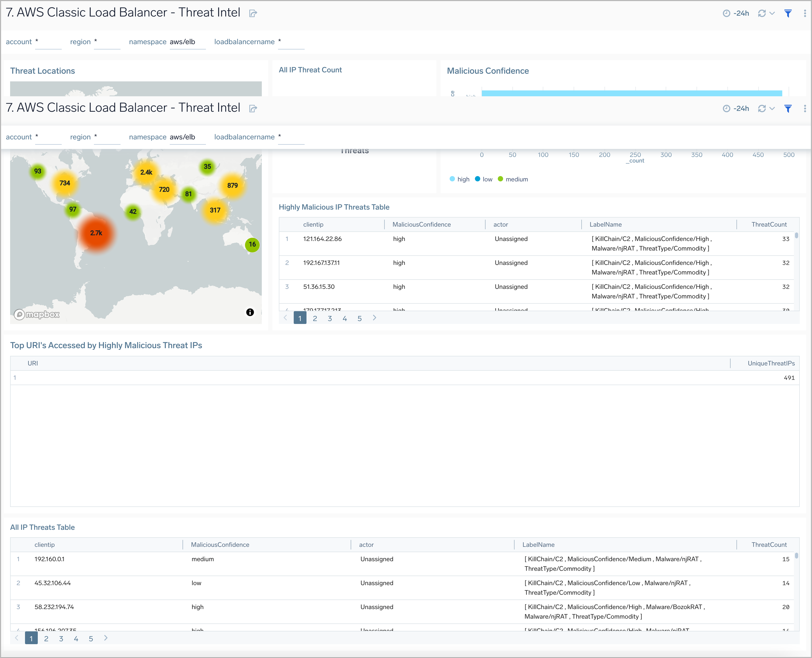Click the red 2.7k cluster on the map

(96, 233)
